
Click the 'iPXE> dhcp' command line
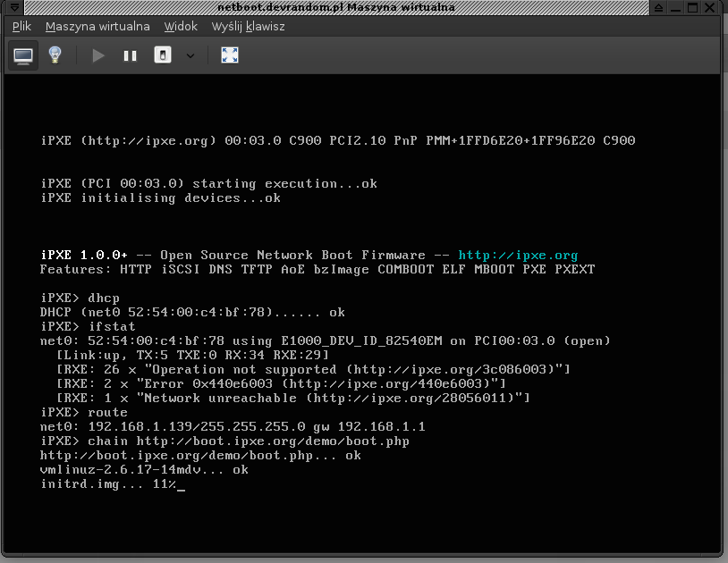[x=80, y=298]
